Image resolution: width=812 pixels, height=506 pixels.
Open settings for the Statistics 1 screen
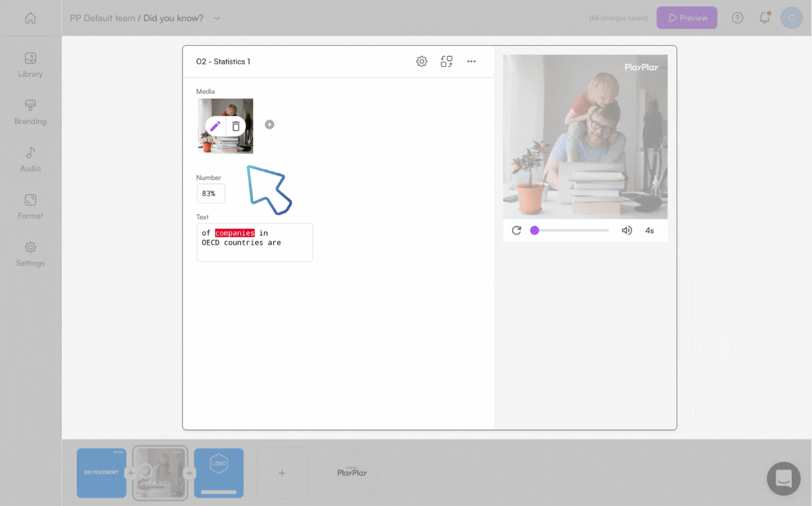421,61
